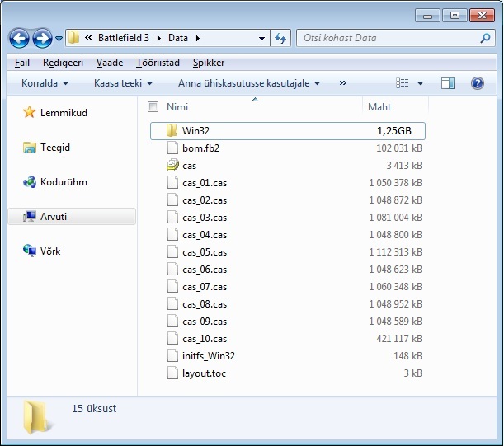Viewport: 504px width, 446px height.
Task: Select the cas_08.cas file icon
Action: click(x=172, y=304)
